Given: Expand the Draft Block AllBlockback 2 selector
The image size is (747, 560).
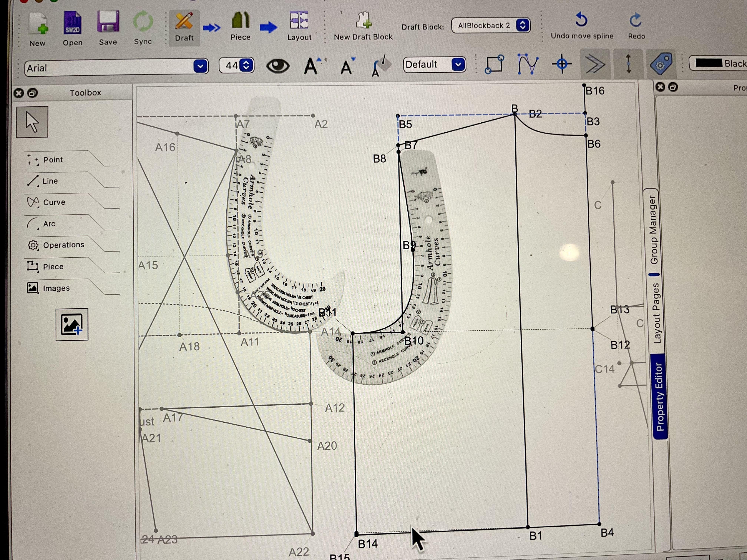Looking at the screenshot, I should 522,25.
